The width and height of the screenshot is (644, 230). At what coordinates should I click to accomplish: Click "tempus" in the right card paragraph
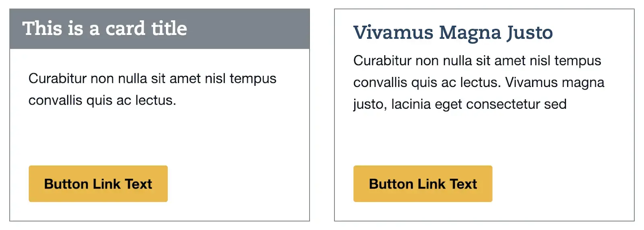point(578,60)
